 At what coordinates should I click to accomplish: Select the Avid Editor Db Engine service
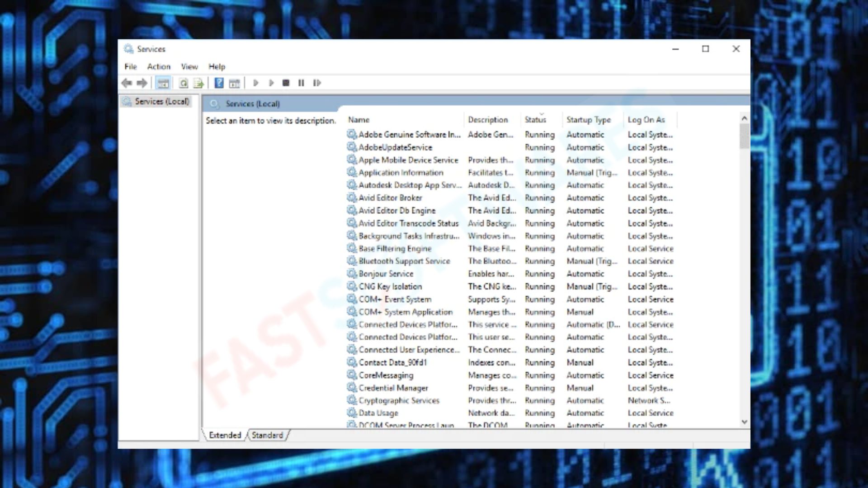click(x=512, y=210)
